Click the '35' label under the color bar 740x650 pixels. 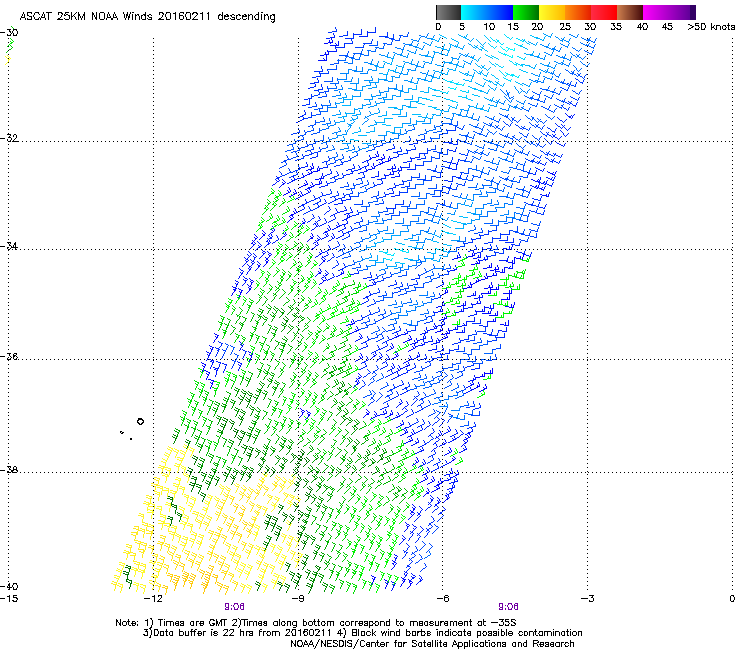(616, 27)
